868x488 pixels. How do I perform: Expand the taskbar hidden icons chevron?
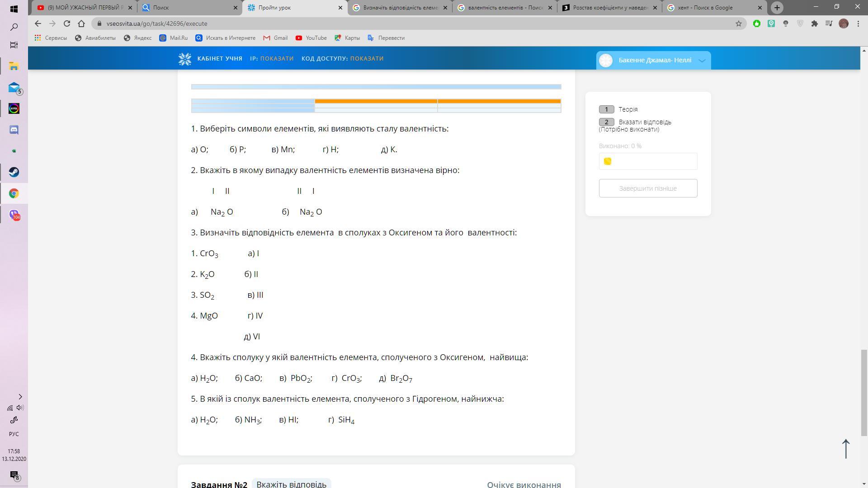click(x=20, y=397)
